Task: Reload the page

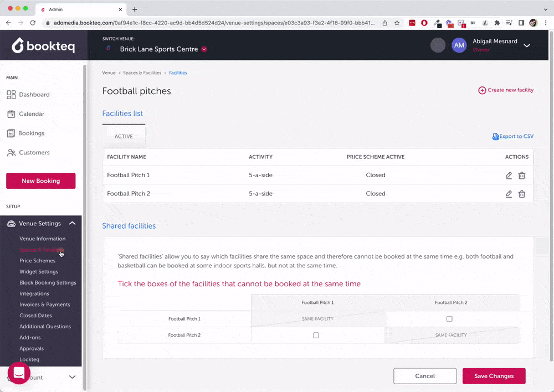Action: (x=33, y=23)
